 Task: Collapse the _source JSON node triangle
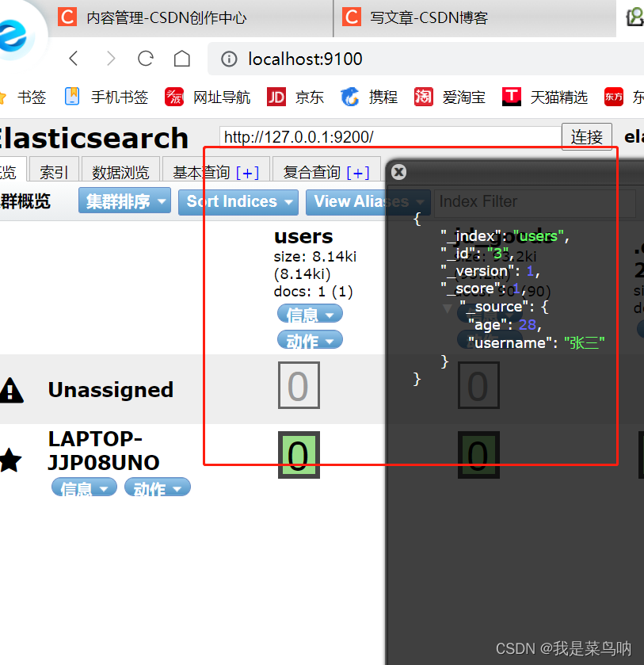(447, 308)
